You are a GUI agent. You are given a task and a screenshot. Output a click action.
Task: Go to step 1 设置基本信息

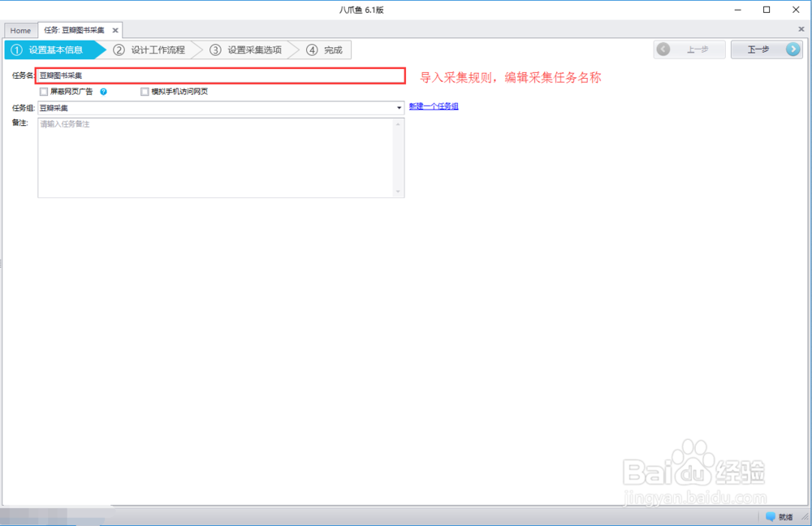(54, 50)
